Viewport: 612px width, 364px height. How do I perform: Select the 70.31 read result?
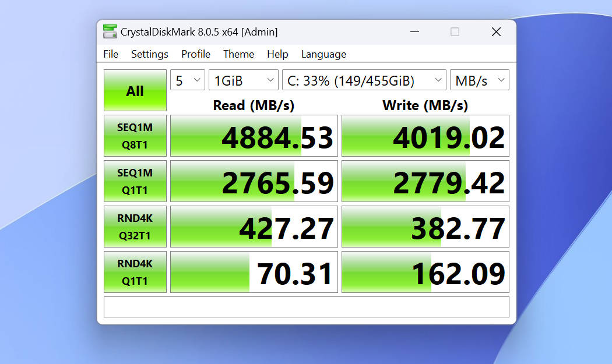254,272
